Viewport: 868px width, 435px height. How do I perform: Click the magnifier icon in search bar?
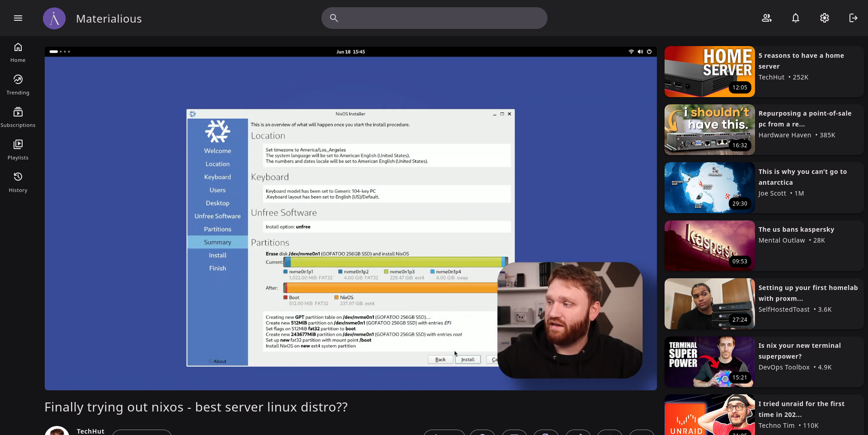pyautogui.click(x=334, y=18)
